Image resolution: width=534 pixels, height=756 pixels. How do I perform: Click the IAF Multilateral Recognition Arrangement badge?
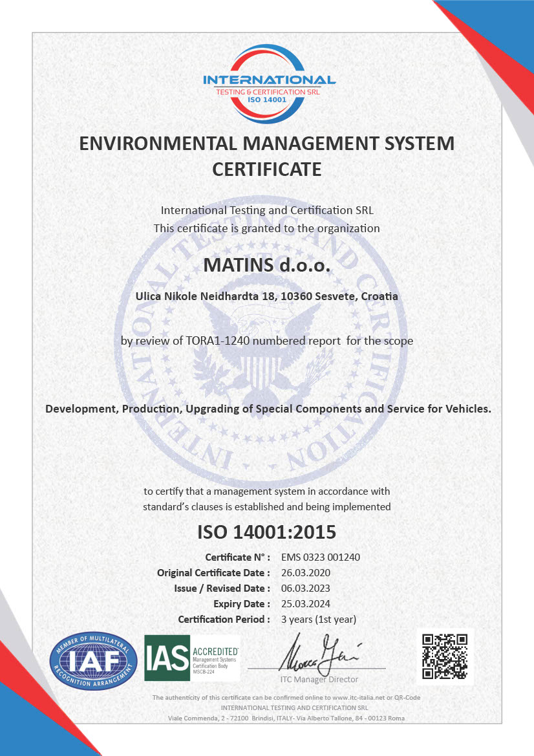(94, 660)
